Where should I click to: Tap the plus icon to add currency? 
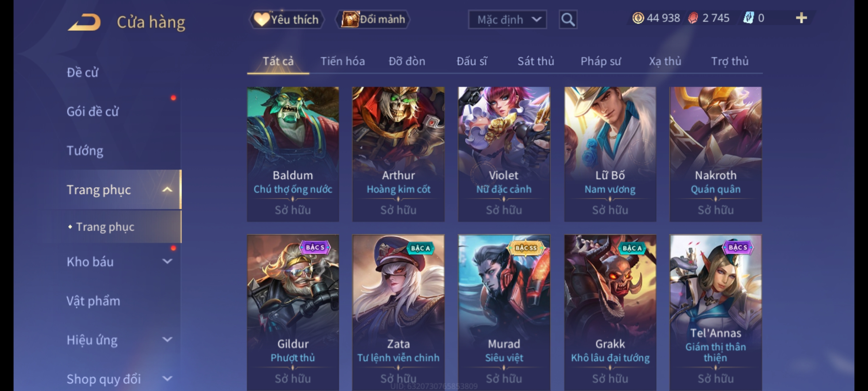tap(801, 18)
